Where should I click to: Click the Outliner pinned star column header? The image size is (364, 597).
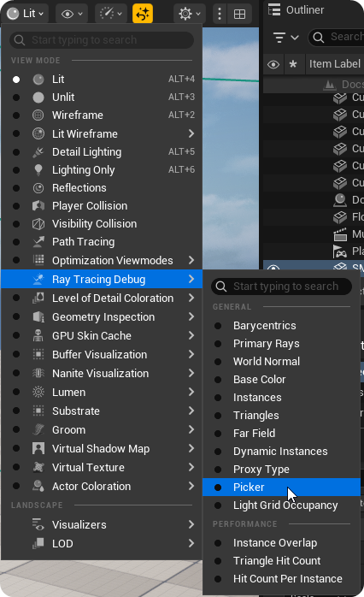(293, 64)
